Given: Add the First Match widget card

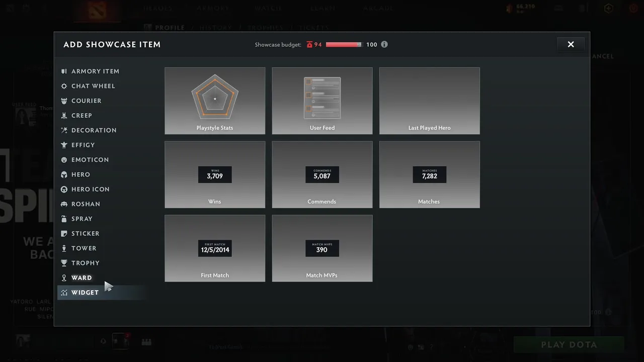Looking at the screenshot, I should coord(215,248).
